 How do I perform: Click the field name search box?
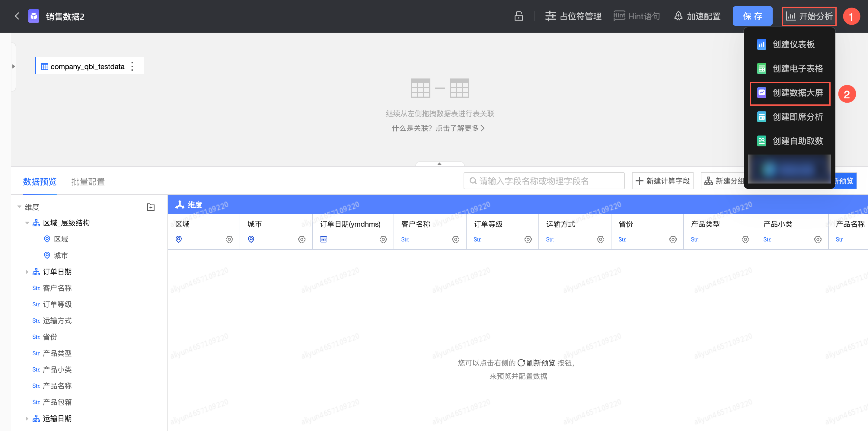click(544, 181)
